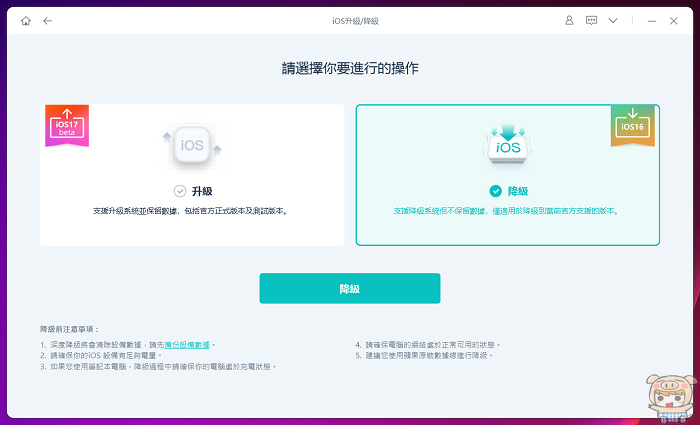
Task: Select the 升級 radio option
Action: click(180, 192)
